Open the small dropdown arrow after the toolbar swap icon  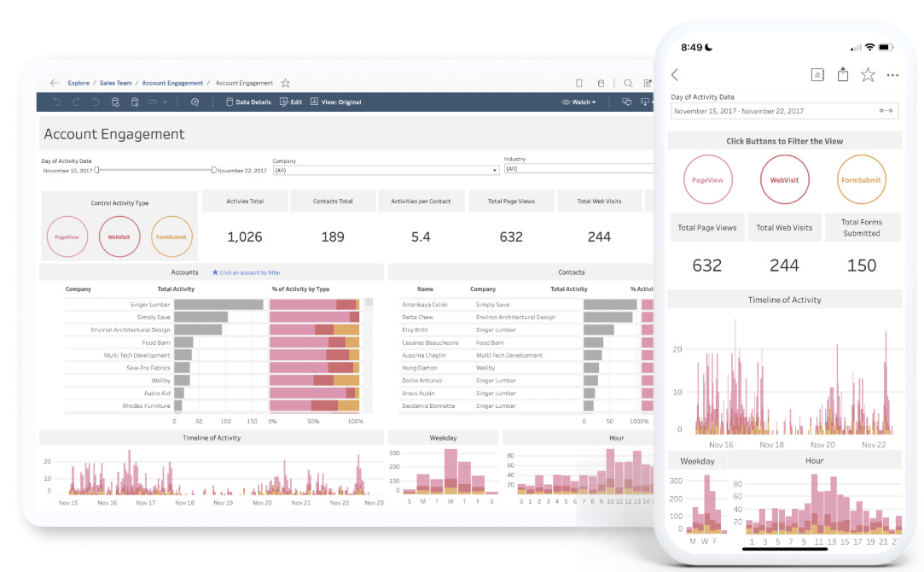click(165, 102)
